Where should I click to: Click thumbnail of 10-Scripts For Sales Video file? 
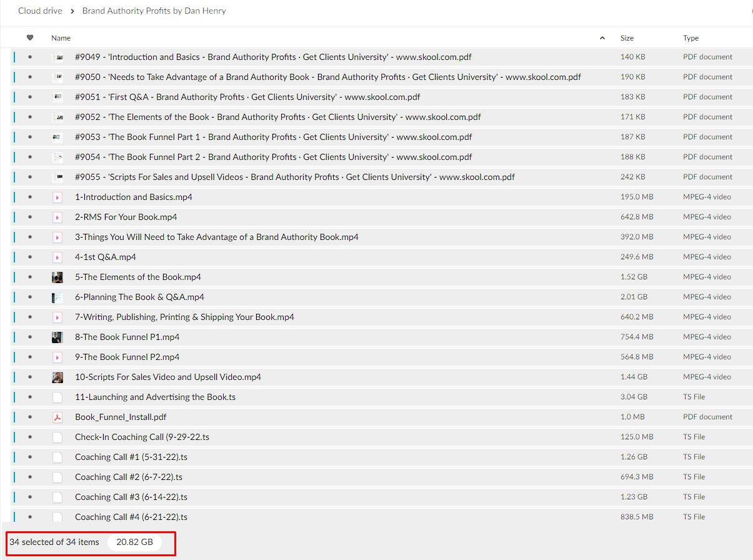57,377
